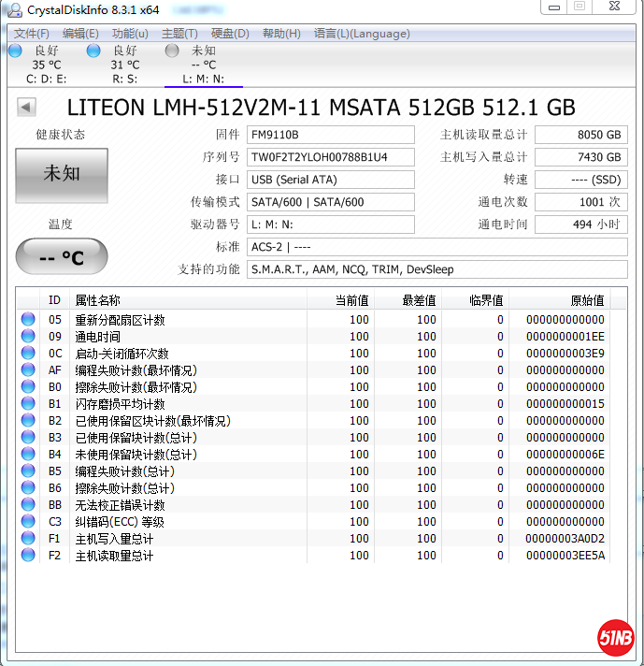The height and width of the screenshot is (666, 644).
Task: Open the 文件(F) menu
Action: coord(31,34)
